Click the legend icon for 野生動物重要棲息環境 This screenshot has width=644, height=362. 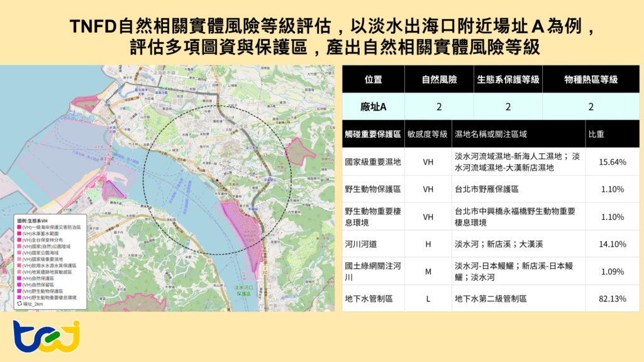[x=18, y=297]
